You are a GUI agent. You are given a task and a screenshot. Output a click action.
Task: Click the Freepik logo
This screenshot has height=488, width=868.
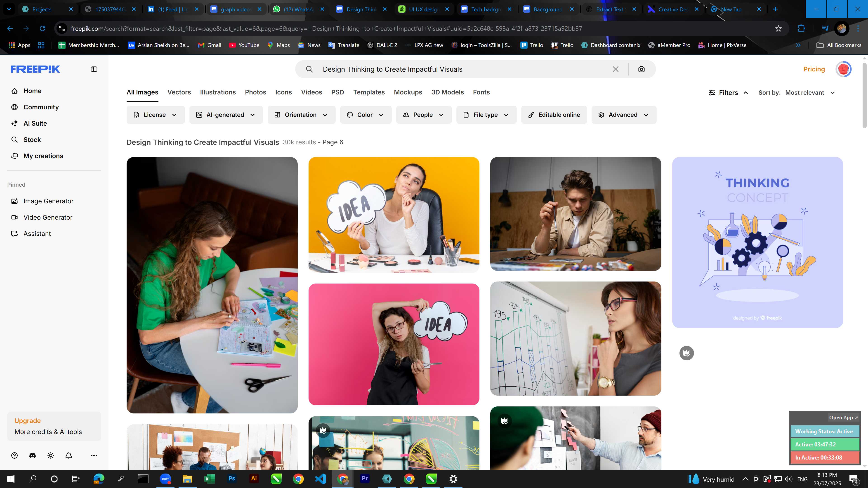(x=35, y=69)
